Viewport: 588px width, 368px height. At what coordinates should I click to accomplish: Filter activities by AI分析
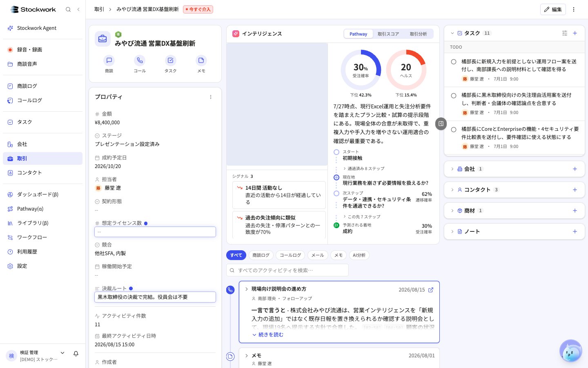click(359, 255)
